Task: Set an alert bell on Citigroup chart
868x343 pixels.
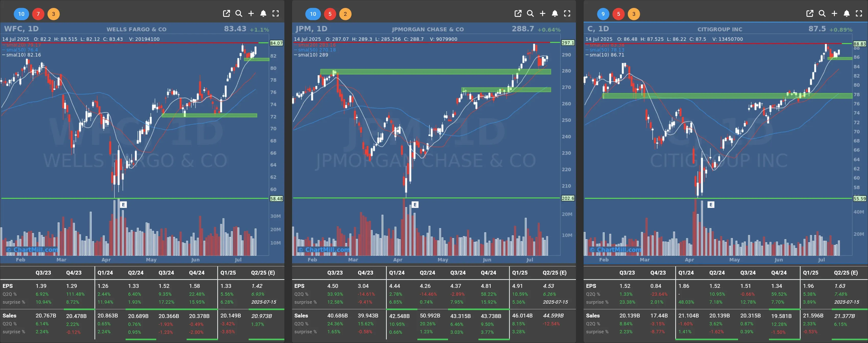Action: pos(847,14)
